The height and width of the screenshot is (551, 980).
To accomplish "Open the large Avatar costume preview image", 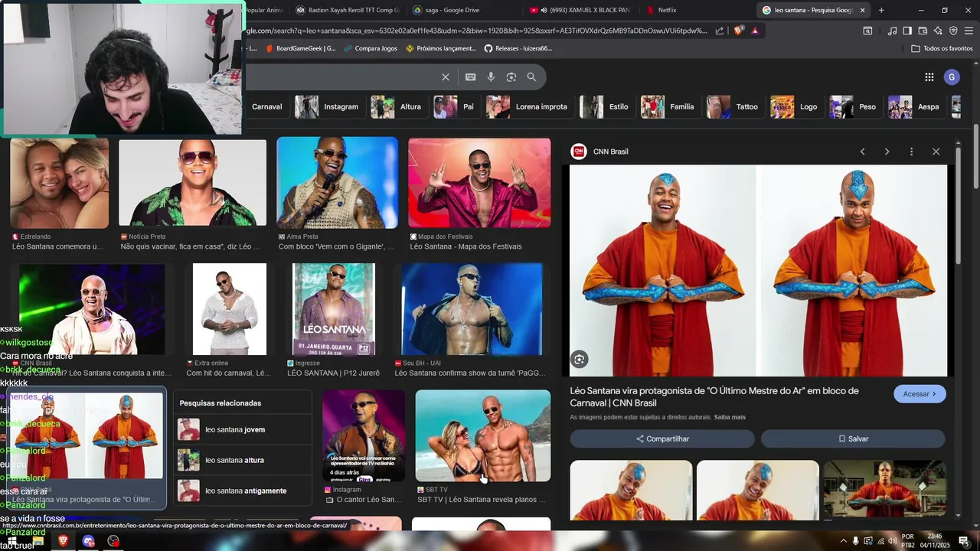I will (758, 271).
